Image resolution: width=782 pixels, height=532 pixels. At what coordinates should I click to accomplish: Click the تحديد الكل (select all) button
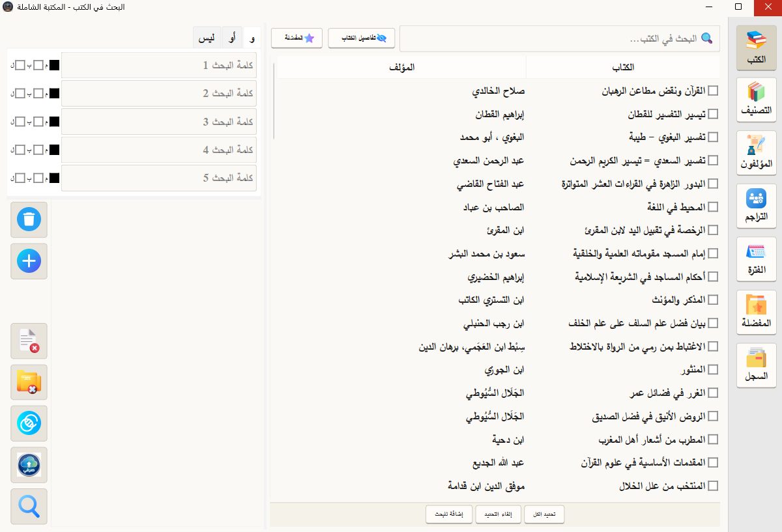click(544, 514)
